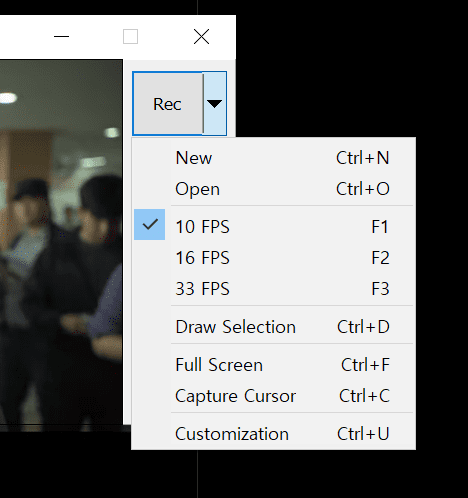Click the recorded video preview area

pyautogui.click(x=61, y=242)
